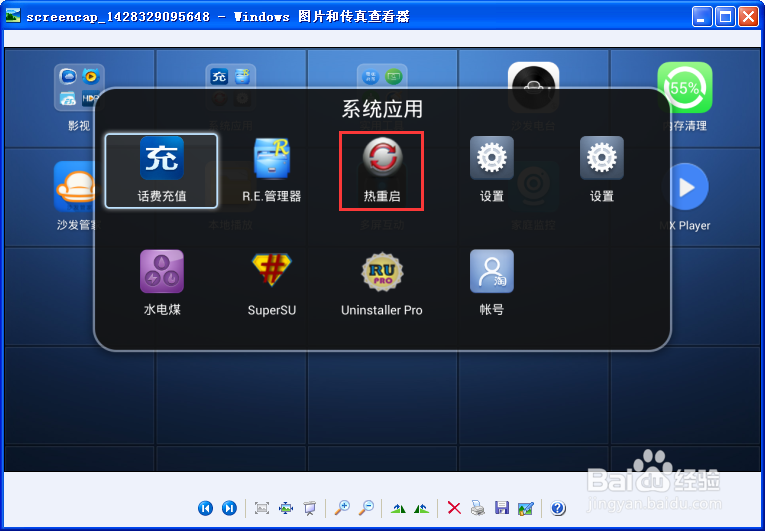Viewport: 765px width, 531px height.
Task: Zoom out with the minus magnifier
Action: click(x=366, y=508)
